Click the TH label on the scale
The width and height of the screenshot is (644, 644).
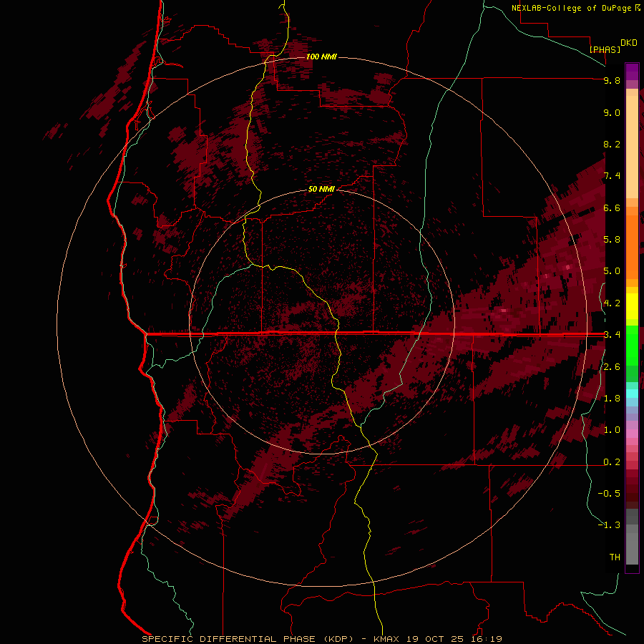point(615,557)
